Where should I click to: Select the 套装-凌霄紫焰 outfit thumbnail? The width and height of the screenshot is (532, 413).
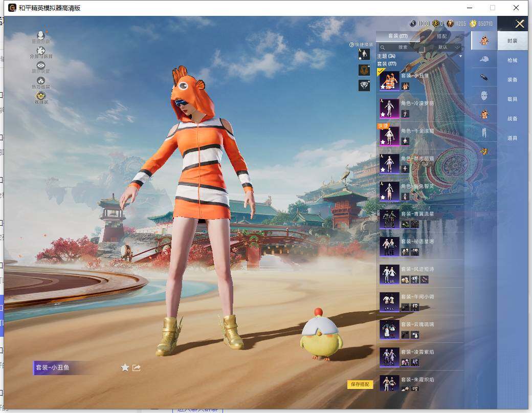point(389,357)
